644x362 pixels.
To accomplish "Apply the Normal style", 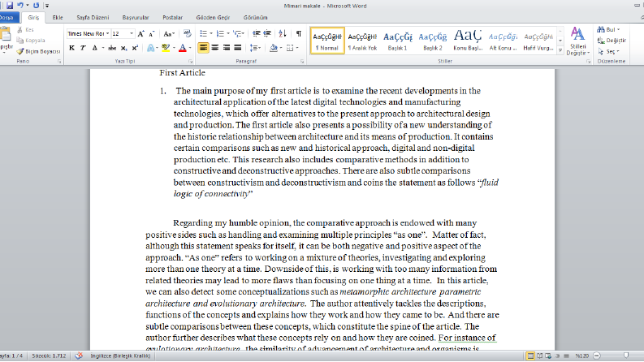I will [327, 41].
